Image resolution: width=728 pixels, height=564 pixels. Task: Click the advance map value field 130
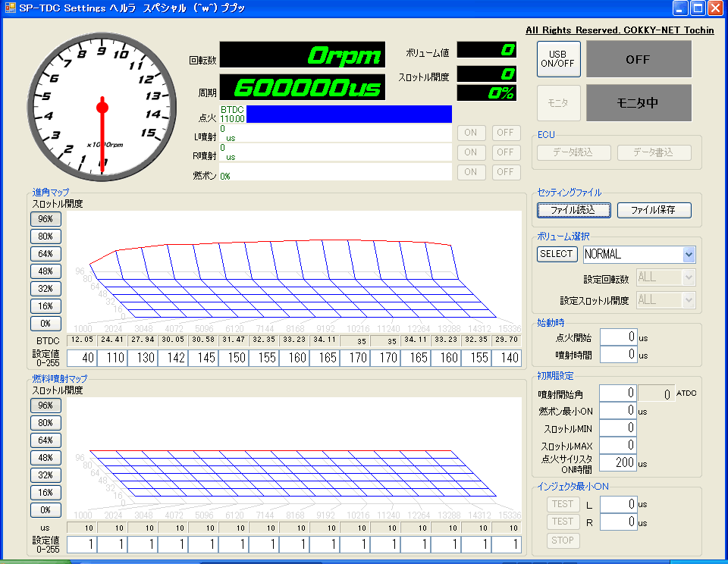click(x=143, y=358)
